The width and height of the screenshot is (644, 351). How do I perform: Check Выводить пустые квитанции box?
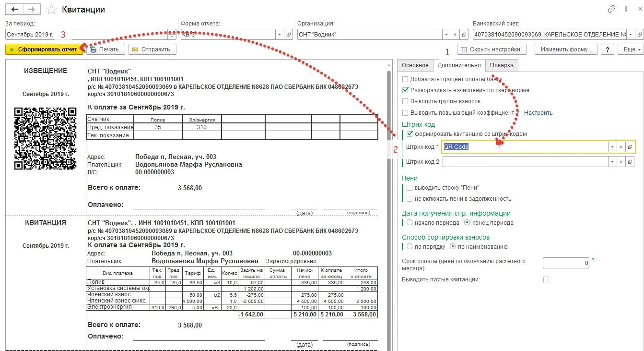pos(546,279)
